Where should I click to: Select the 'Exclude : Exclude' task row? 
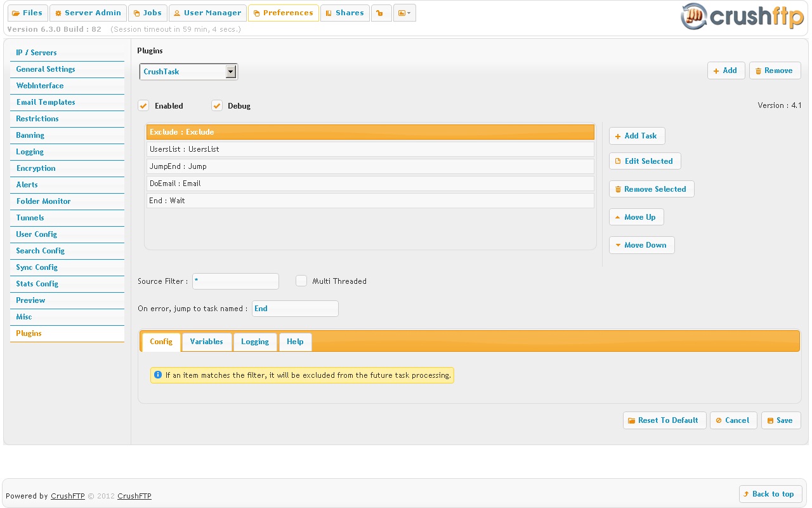point(370,132)
